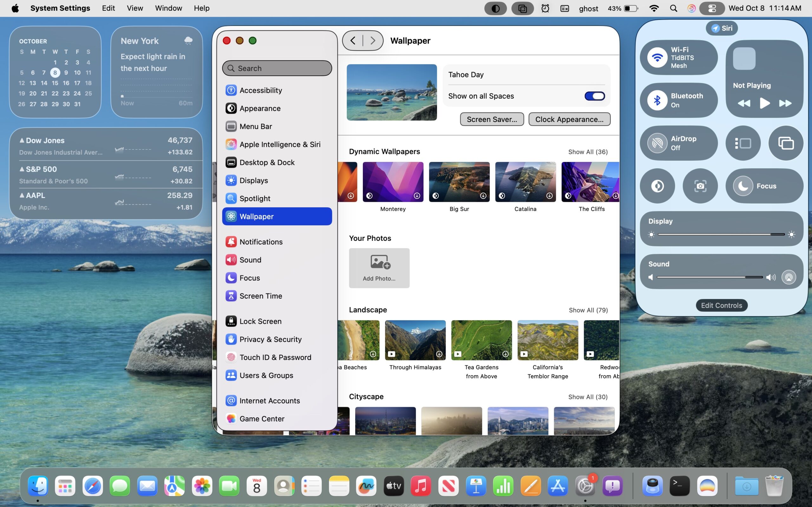The width and height of the screenshot is (812, 507).
Task: Open Control Center from the menu bar
Action: click(x=712, y=8)
